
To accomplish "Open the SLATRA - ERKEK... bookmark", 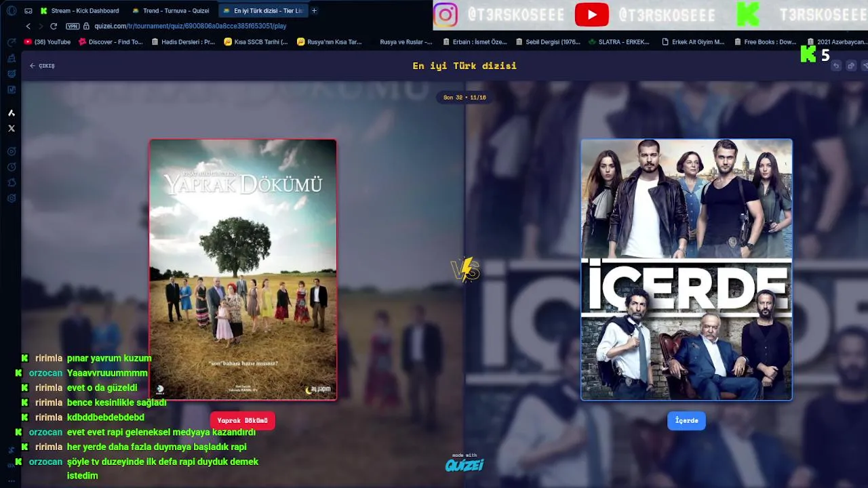I will pyautogui.click(x=618, y=42).
